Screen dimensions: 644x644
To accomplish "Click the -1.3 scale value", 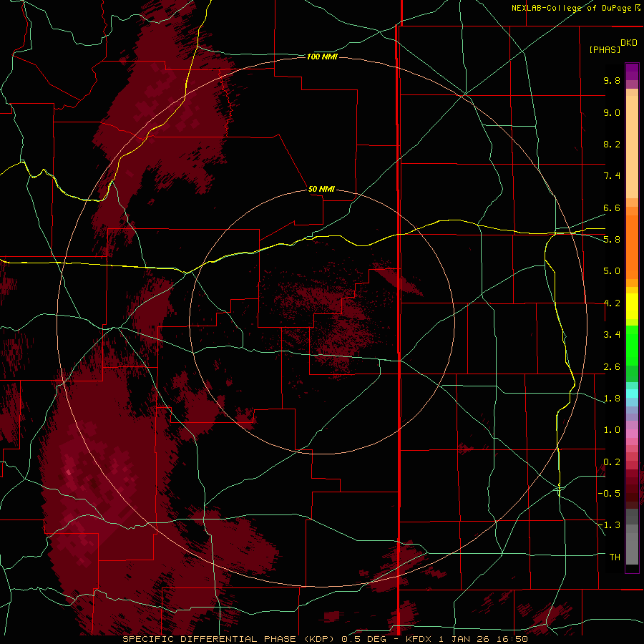I will point(609,525).
